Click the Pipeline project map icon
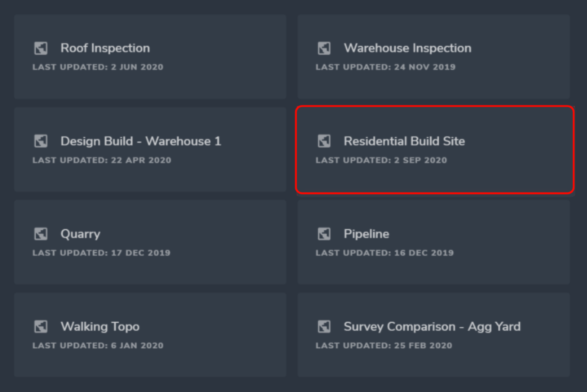The width and height of the screenshot is (587, 392). [324, 234]
